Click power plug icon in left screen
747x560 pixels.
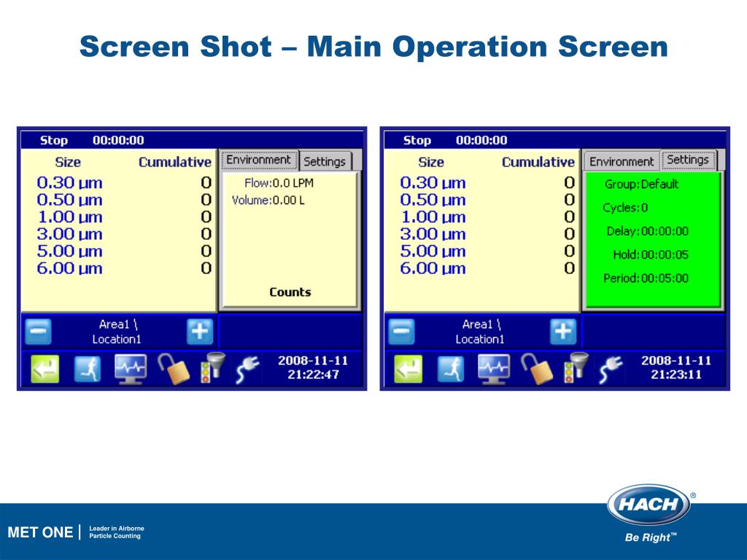pos(248,370)
